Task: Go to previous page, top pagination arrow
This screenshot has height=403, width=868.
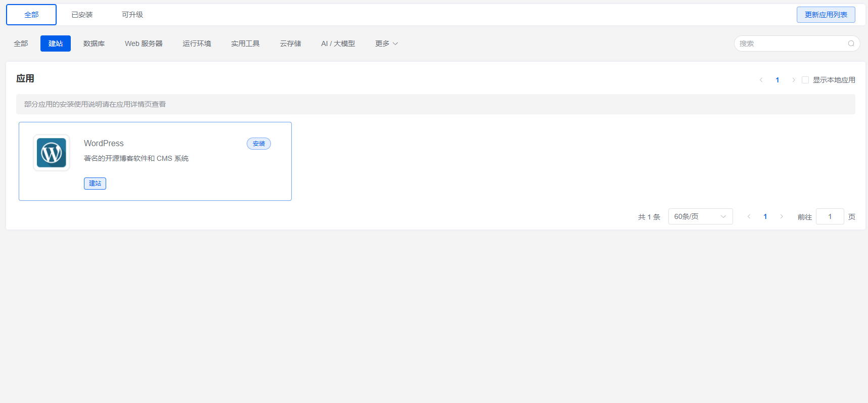Action: click(x=761, y=80)
